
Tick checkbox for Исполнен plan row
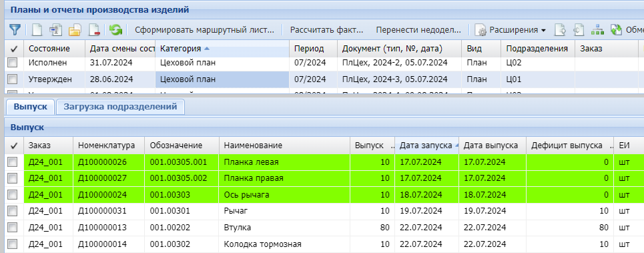pyautogui.click(x=13, y=63)
